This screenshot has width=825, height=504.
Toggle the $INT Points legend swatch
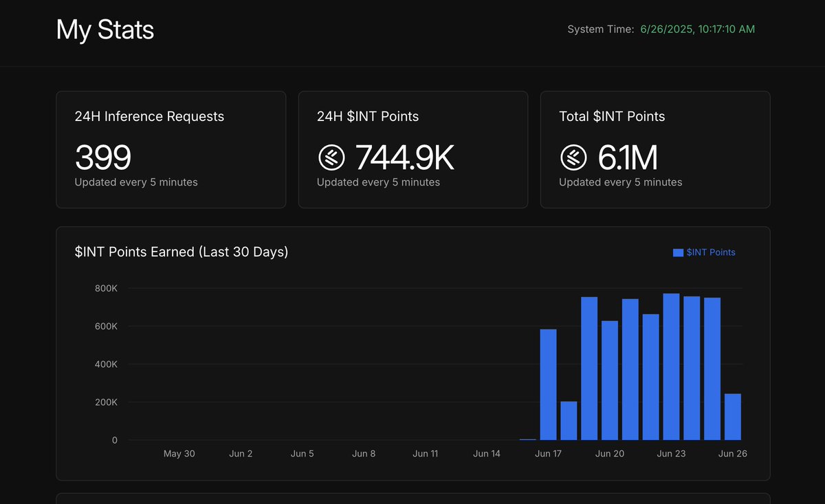pos(678,252)
